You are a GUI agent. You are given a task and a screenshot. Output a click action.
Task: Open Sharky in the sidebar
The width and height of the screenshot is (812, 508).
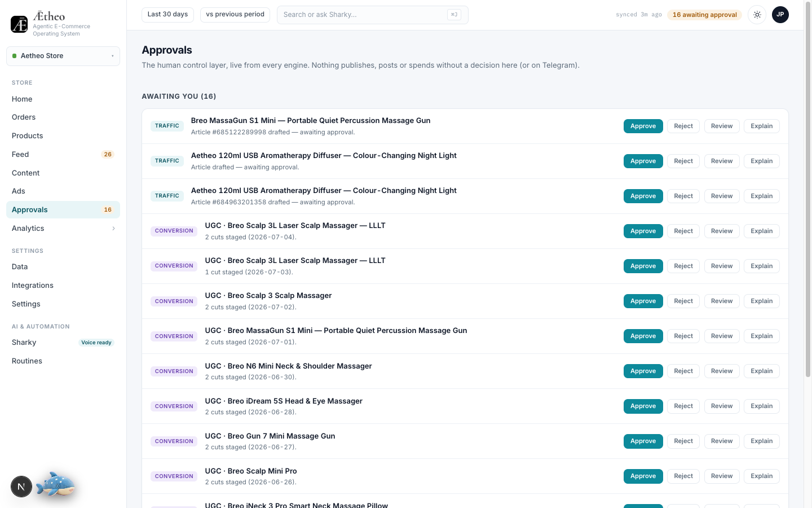point(63,343)
